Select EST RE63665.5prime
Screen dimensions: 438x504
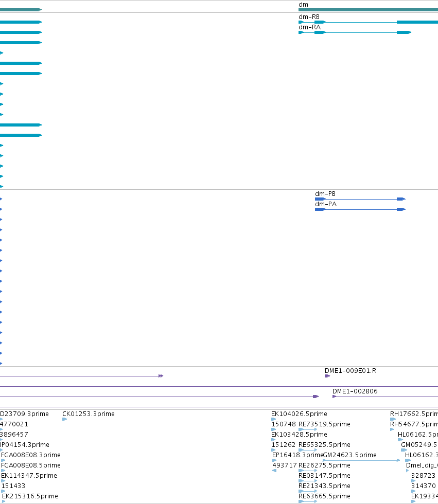pyautogui.click(x=324, y=496)
